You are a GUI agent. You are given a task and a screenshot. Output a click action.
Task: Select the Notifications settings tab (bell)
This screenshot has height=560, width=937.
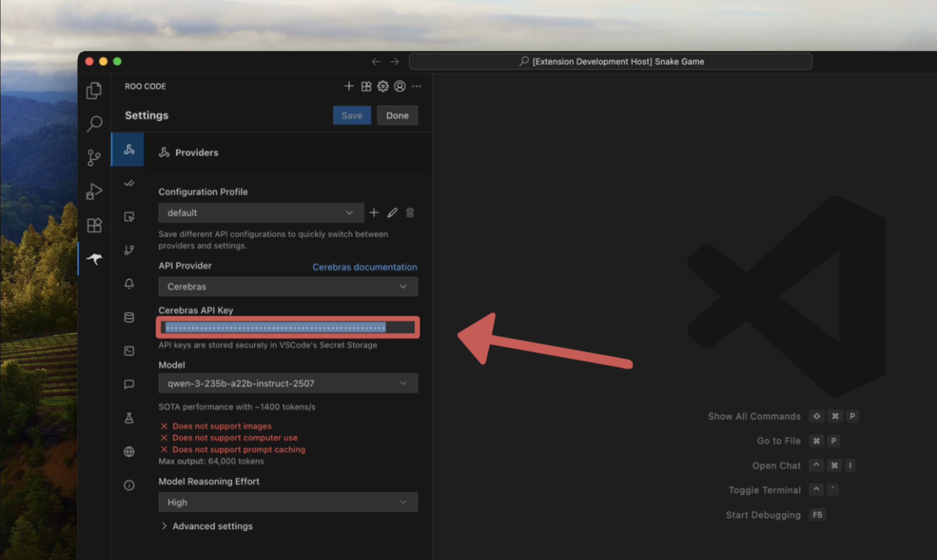point(129,284)
